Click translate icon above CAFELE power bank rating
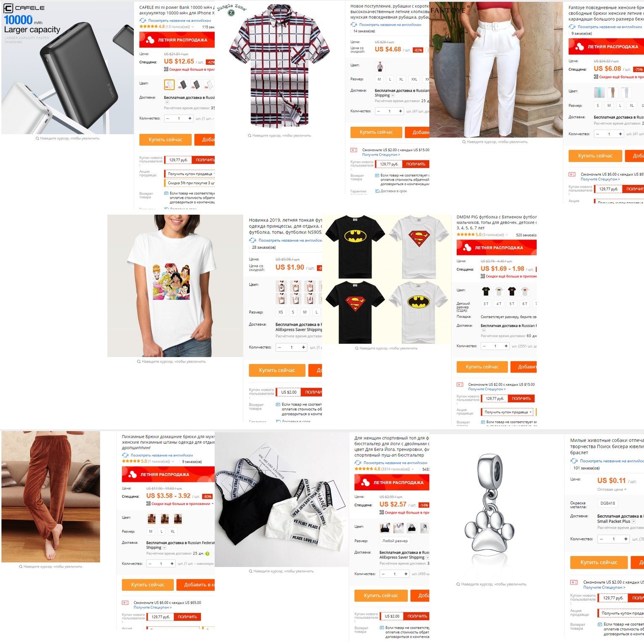Viewport: 644px width, 644px height. pos(143,20)
